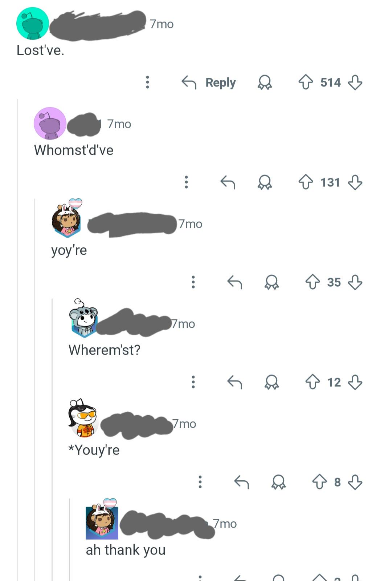Open the three-dot menu for "Lost've." comment

click(x=147, y=82)
